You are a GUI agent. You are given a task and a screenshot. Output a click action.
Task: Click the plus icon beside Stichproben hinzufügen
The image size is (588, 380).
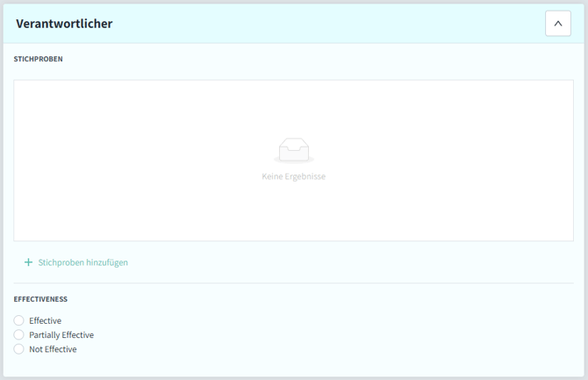[28, 262]
